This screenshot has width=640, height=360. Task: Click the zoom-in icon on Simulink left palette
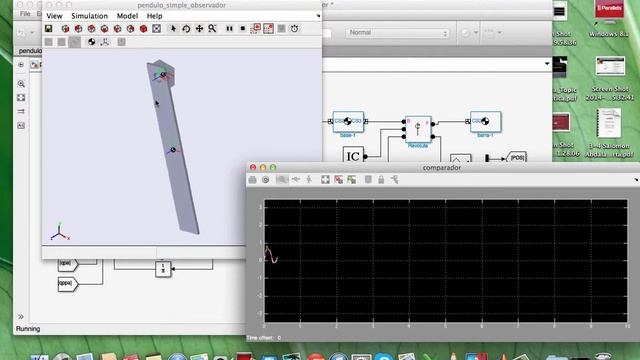click(21, 84)
